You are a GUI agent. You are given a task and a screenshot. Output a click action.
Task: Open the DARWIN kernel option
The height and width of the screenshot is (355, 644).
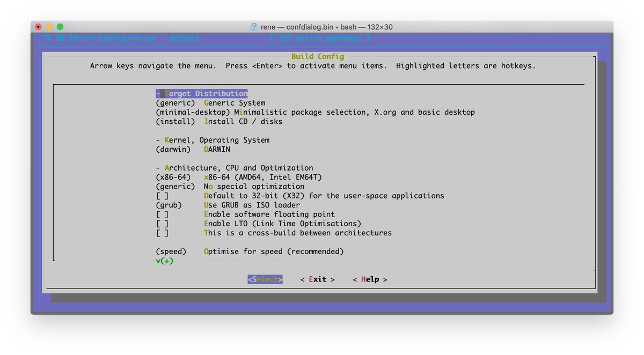[x=193, y=149]
